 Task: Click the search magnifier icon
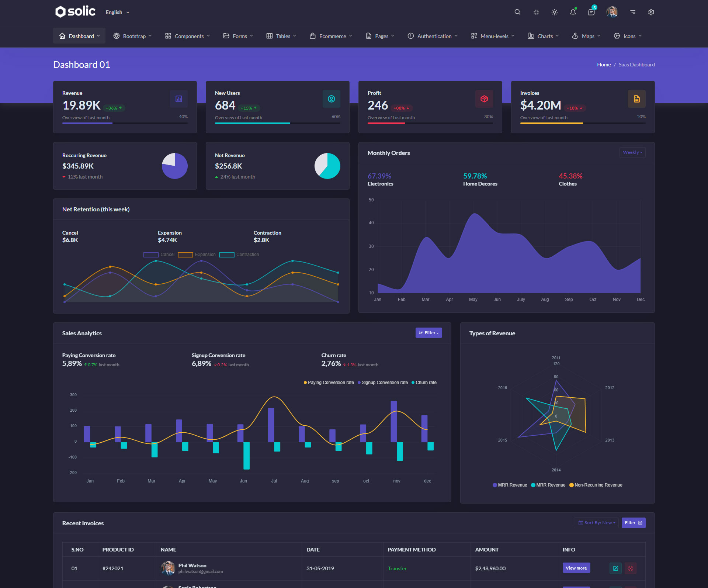tap(517, 12)
